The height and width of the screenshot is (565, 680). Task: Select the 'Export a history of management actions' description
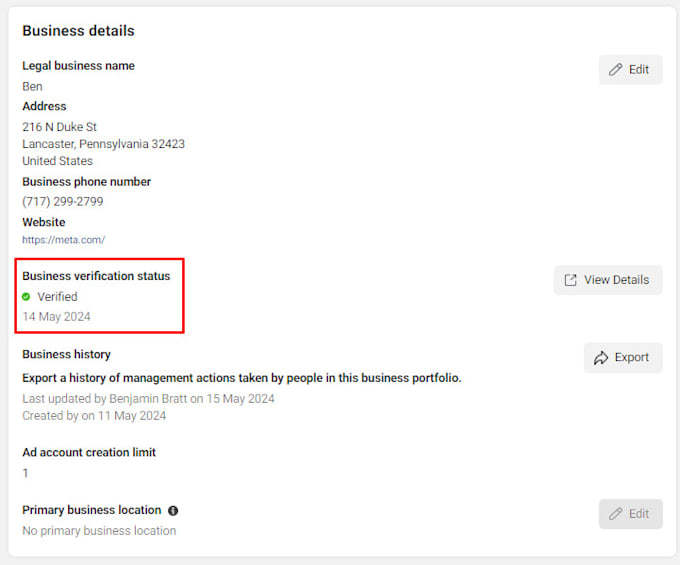click(x=242, y=378)
